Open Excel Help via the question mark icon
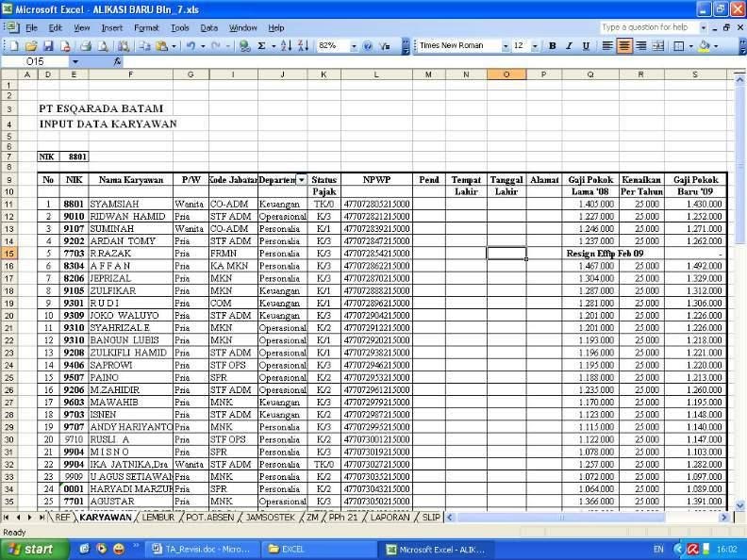Screen dimensions: 747x560 tap(368, 45)
